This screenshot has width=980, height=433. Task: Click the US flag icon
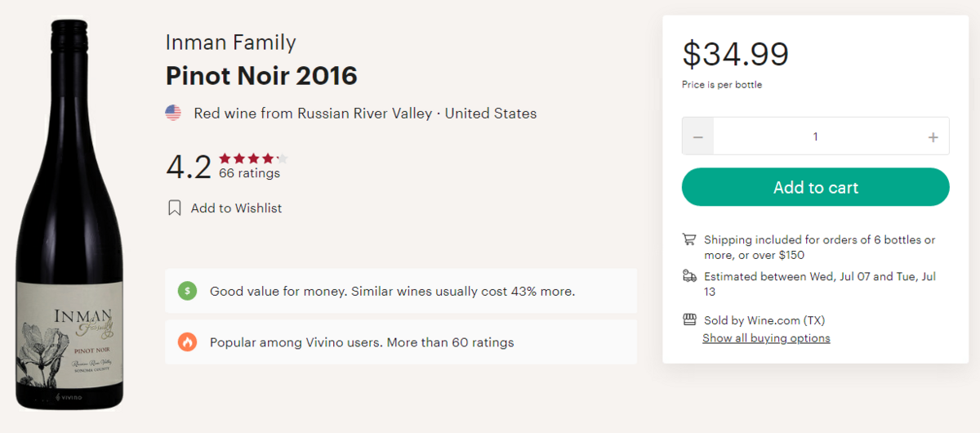tap(173, 113)
